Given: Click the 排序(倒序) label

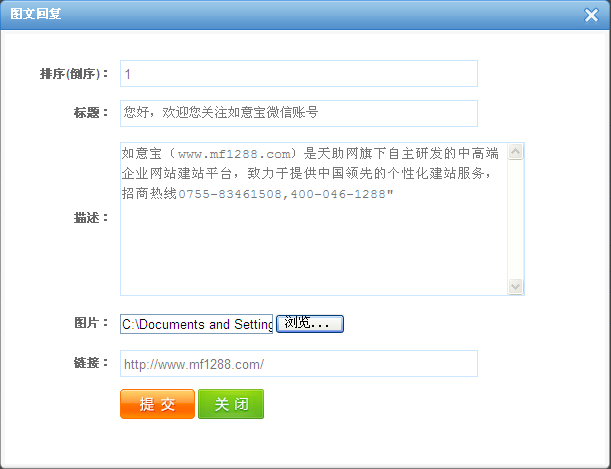Looking at the screenshot, I should [x=74, y=74].
